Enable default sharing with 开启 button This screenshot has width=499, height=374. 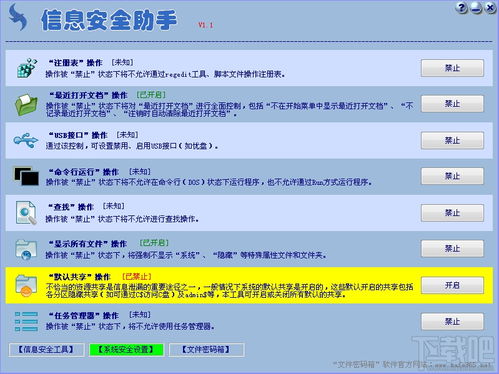pyautogui.click(x=452, y=285)
